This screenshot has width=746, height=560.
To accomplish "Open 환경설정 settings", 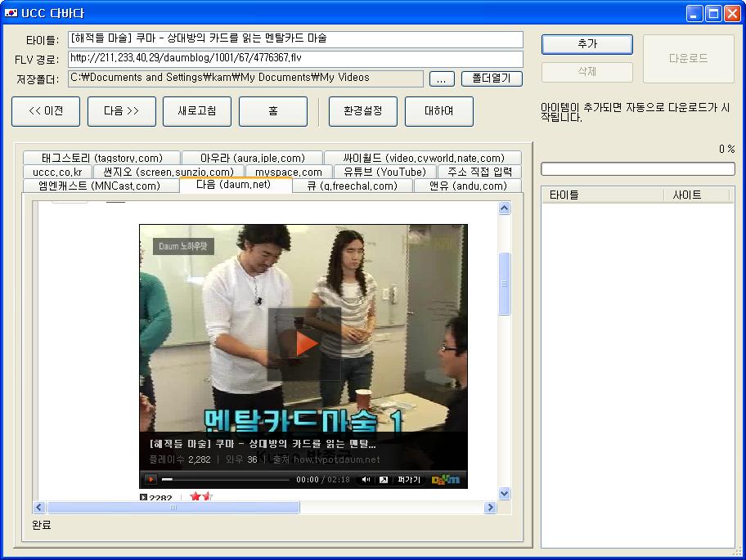I will click(x=363, y=111).
